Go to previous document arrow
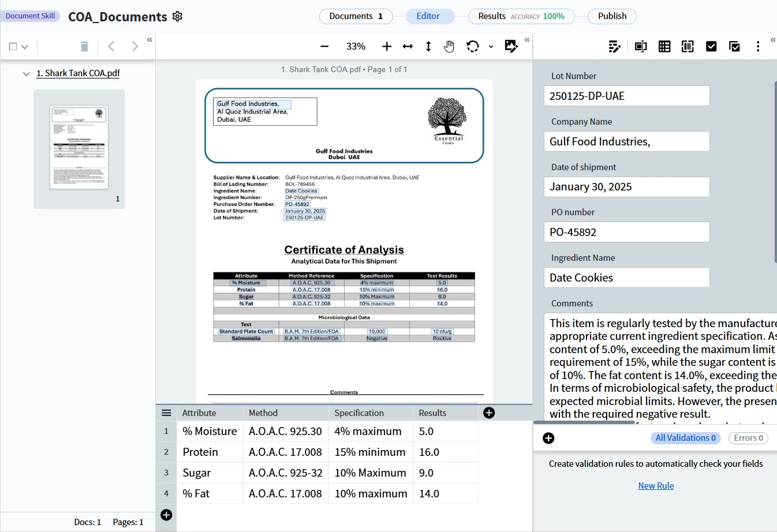The image size is (777, 532). [111, 46]
